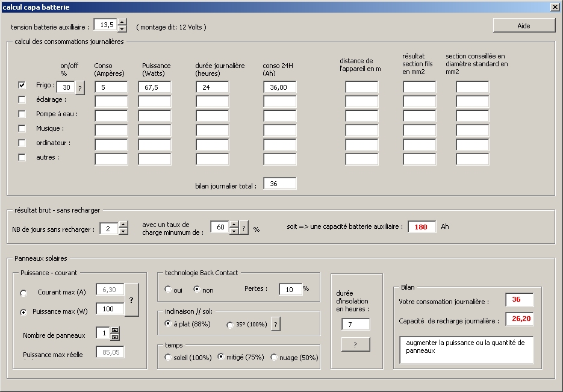The height and width of the screenshot is (392, 563).
Task: Select the nuage (50%) weather option
Action: [274, 358]
